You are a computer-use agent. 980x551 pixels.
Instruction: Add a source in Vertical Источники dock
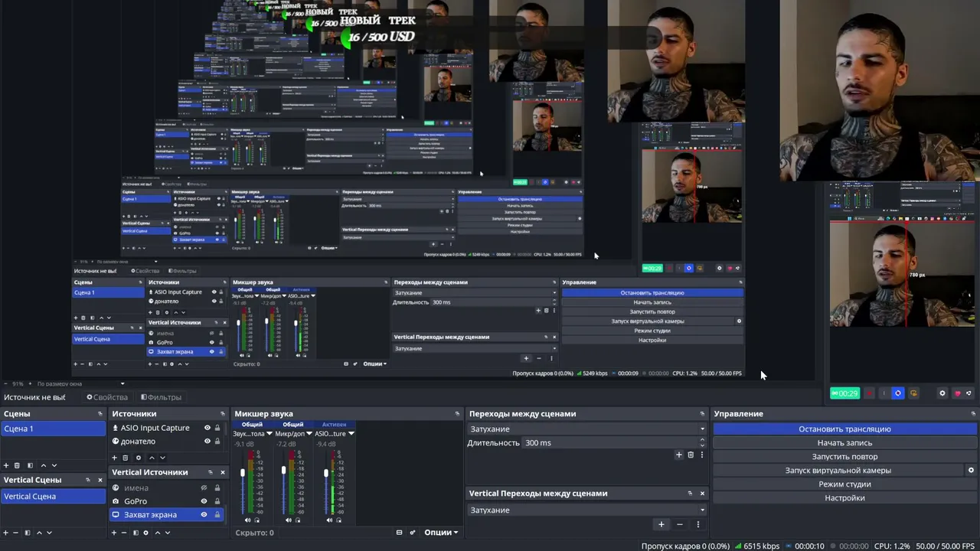115,533
